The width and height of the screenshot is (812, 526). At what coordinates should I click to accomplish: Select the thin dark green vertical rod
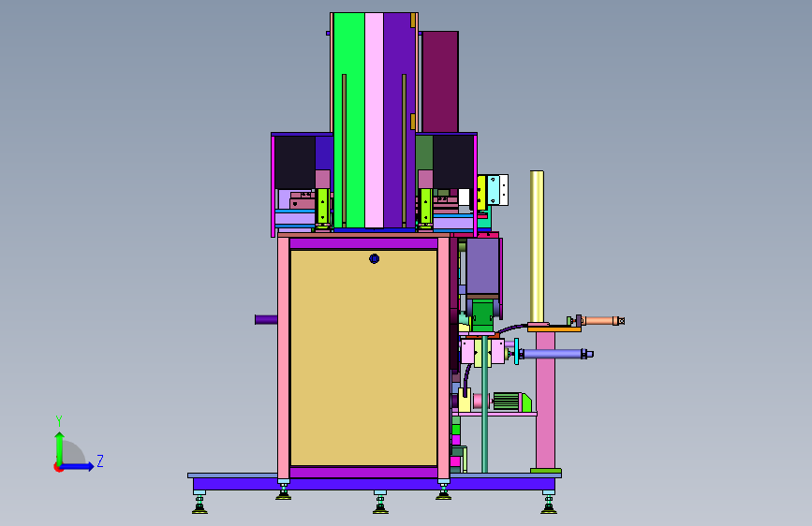pyautogui.click(x=485, y=404)
